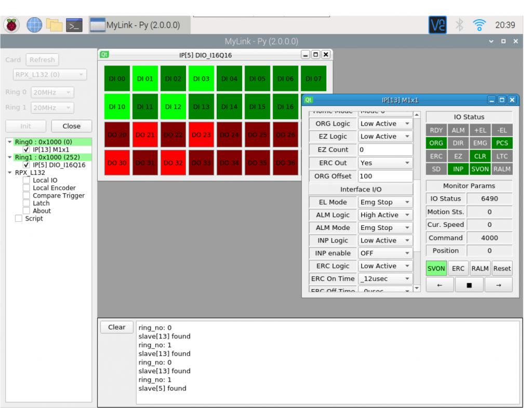Click the green INP status indicator
Viewport: 532px width, 408px height.
(458, 169)
